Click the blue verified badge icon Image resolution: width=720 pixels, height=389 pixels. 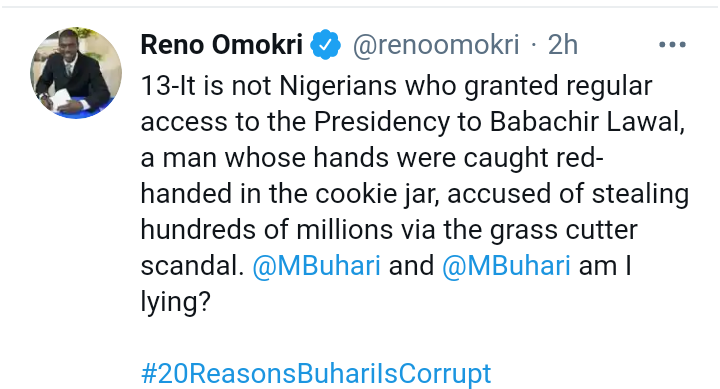(326, 45)
